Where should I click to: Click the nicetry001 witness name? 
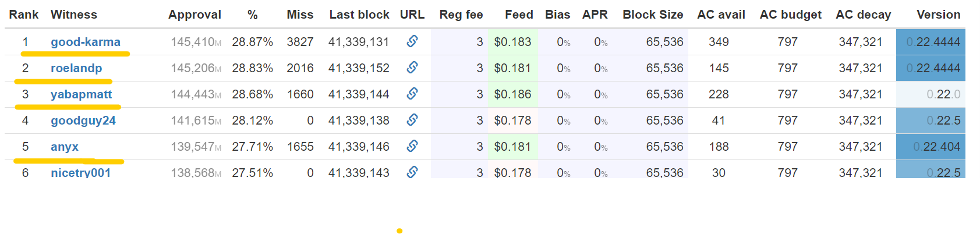pyautogui.click(x=80, y=173)
